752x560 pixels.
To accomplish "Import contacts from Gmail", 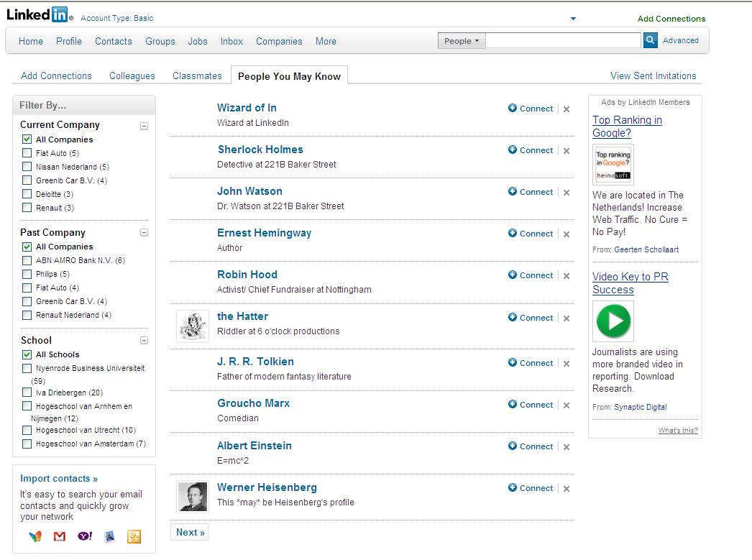I will click(x=58, y=536).
